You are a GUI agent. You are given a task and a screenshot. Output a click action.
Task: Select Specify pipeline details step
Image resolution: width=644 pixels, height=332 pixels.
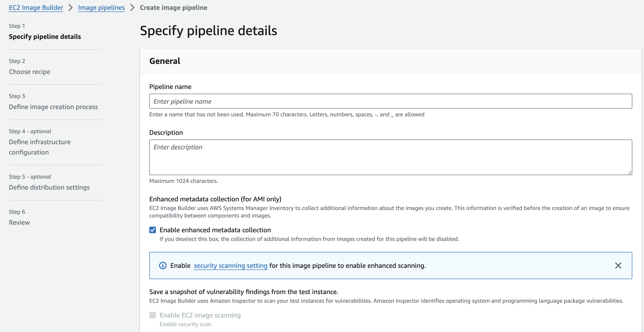[x=45, y=37]
